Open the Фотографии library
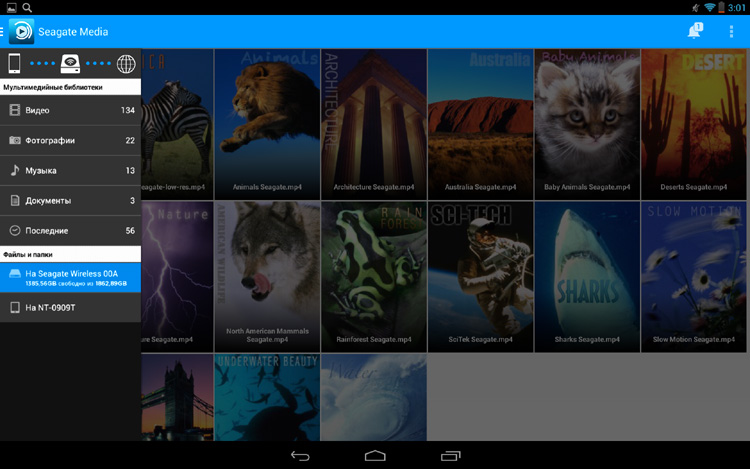 70,140
